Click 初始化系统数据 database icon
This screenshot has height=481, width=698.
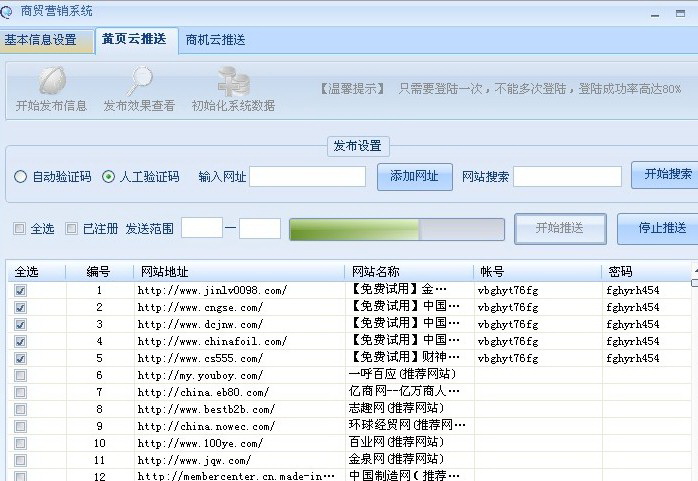(x=234, y=81)
